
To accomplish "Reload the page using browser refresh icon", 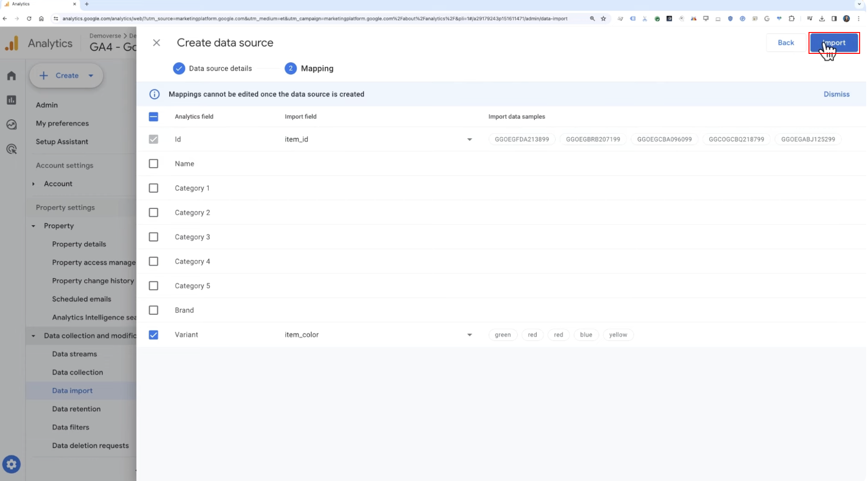I will tap(29, 19).
